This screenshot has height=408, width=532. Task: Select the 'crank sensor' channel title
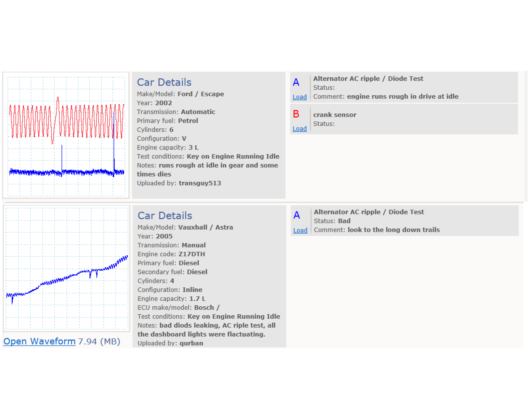(335, 115)
